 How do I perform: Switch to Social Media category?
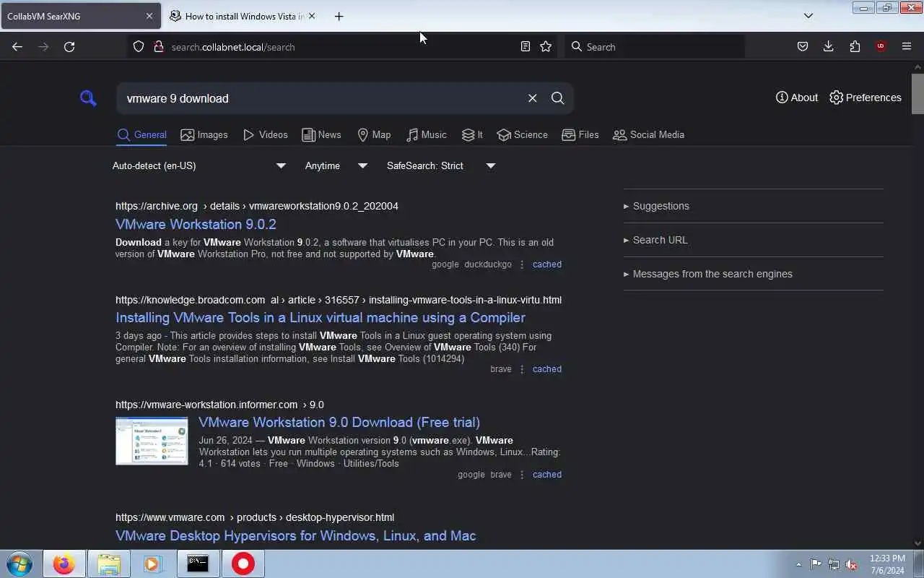pyautogui.click(x=648, y=134)
